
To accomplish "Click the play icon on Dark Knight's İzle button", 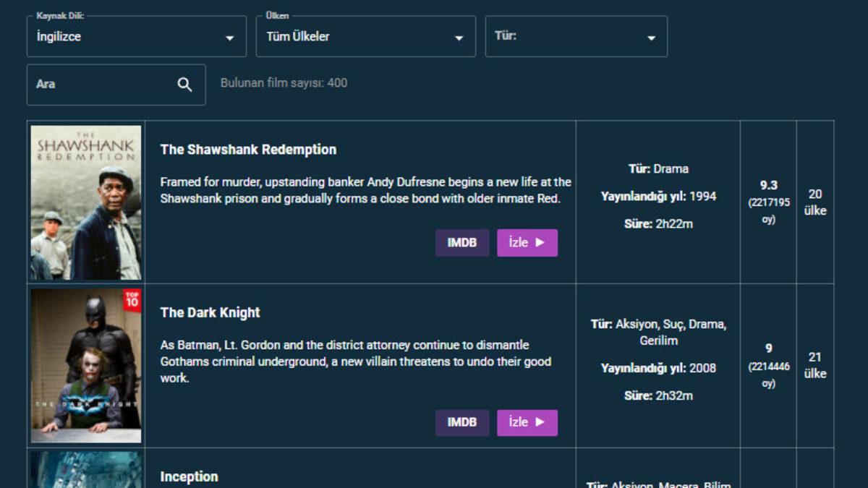I will pos(540,423).
